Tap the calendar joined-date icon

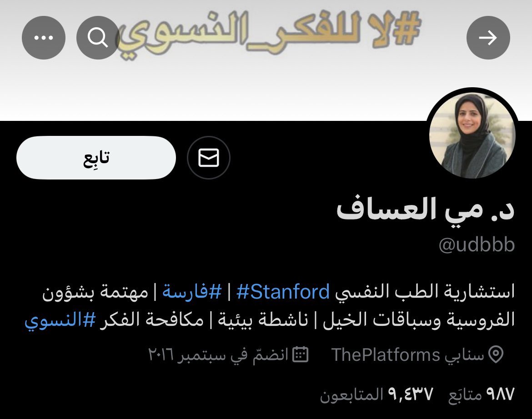[300, 354]
